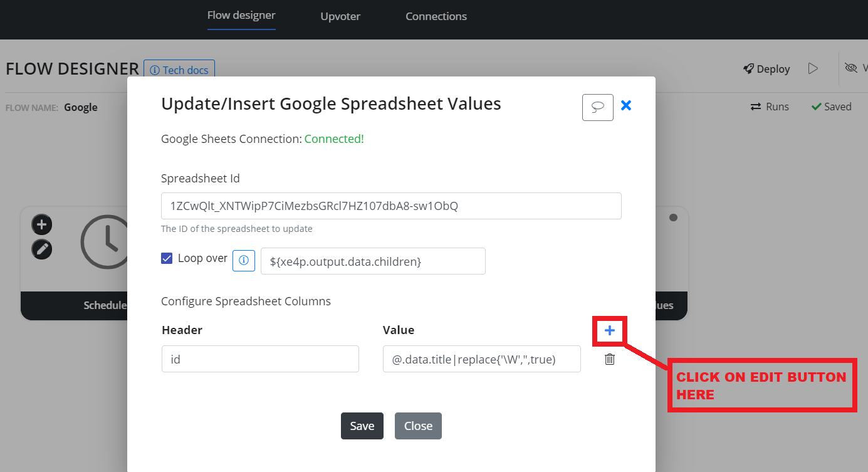Edit the Value field with replace expression
The width and height of the screenshot is (868, 472).
pyautogui.click(x=481, y=359)
